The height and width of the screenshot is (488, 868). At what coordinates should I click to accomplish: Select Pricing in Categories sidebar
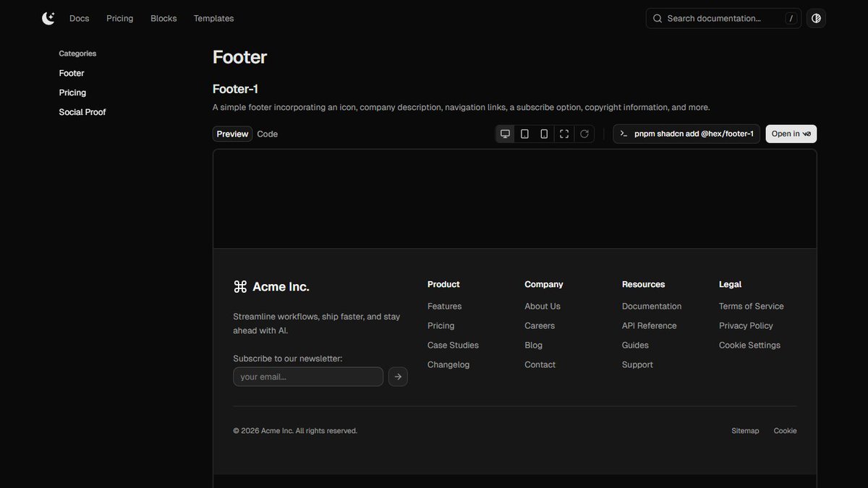[72, 93]
